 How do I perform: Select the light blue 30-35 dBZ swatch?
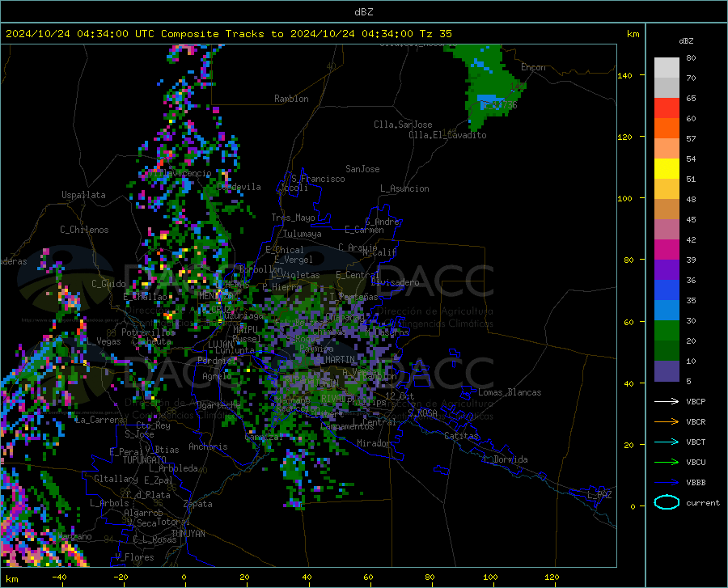pyautogui.click(x=667, y=311)
